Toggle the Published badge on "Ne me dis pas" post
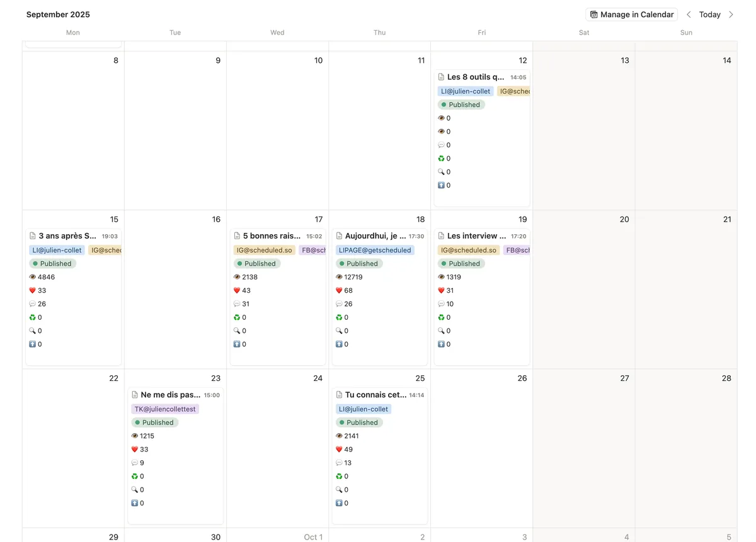Screen dimensions: 756x542 tap(154, 422)
